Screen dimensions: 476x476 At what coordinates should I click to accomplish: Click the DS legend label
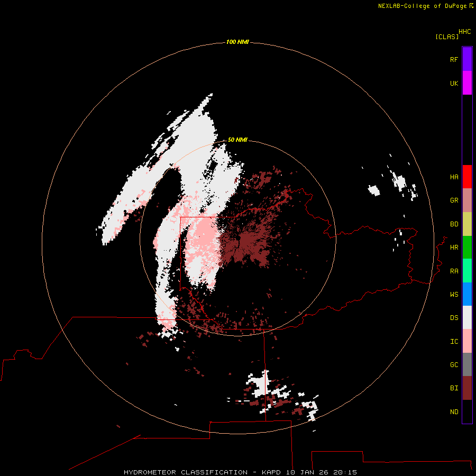coord(454,317)
